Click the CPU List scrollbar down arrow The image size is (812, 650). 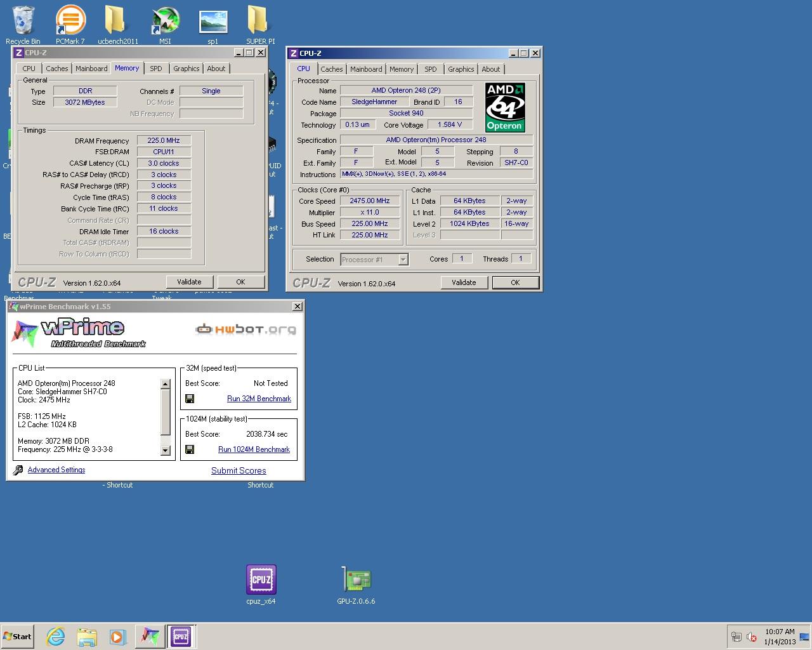[166, 451]
